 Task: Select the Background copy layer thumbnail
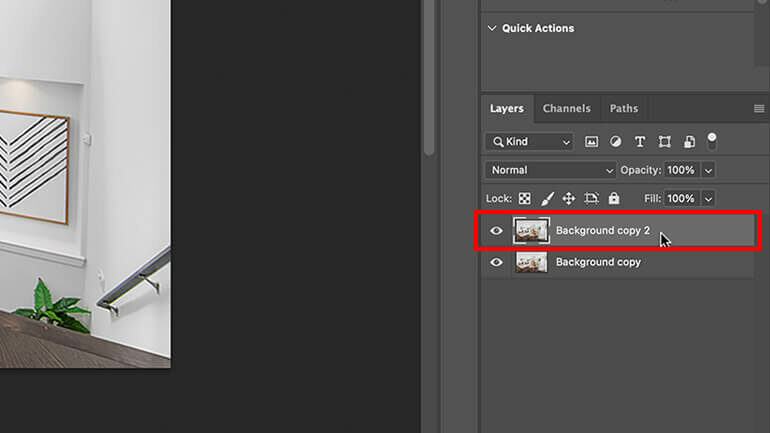click(x=531, y=262)
